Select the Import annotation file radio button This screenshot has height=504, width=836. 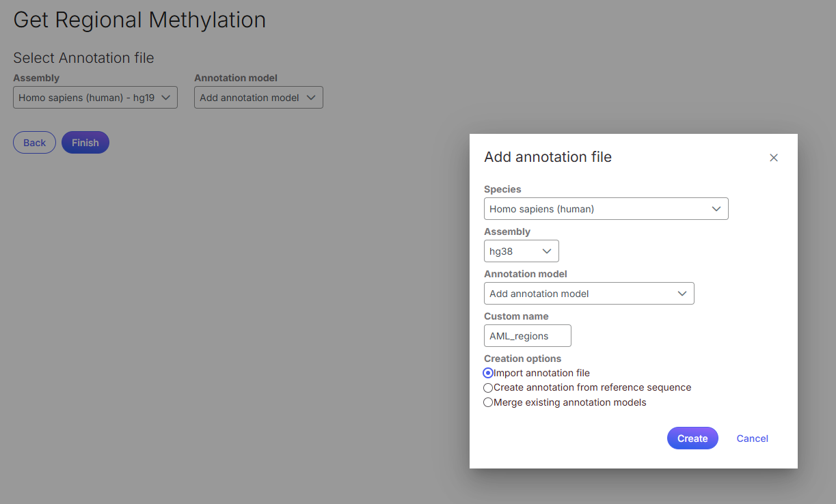coord(488,373)
